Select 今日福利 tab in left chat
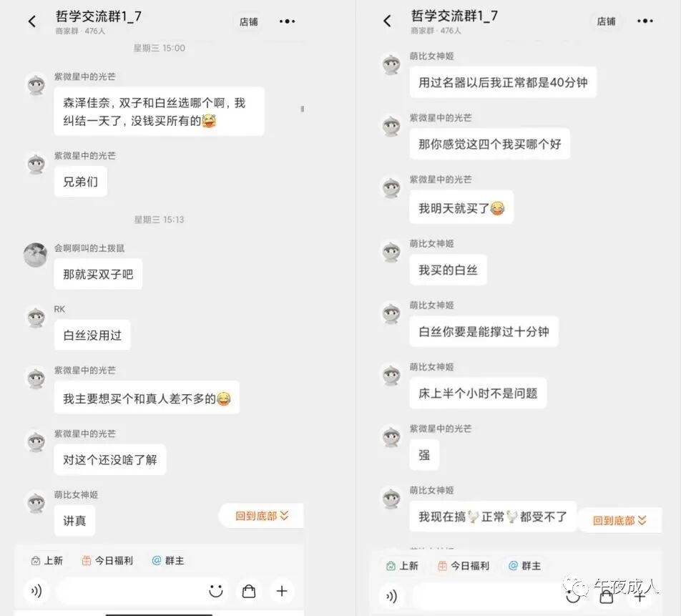The height and width of the screenshot is (616, 681). click(x=108, y=561)
